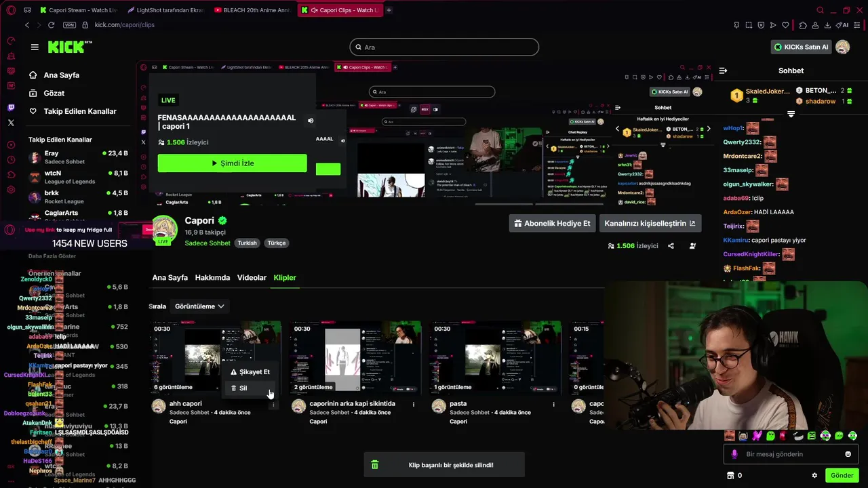Click the Turkish tag under Capori
This screenshot has height=488, width=868.
tap(247, 243)
